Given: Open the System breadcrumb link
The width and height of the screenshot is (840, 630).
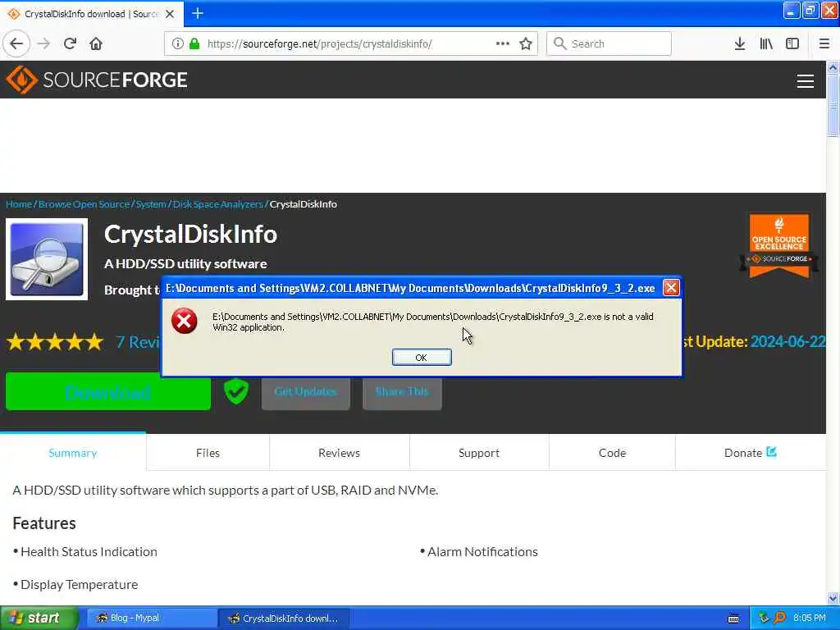Looking at the screenshot, I should point(151,204).
